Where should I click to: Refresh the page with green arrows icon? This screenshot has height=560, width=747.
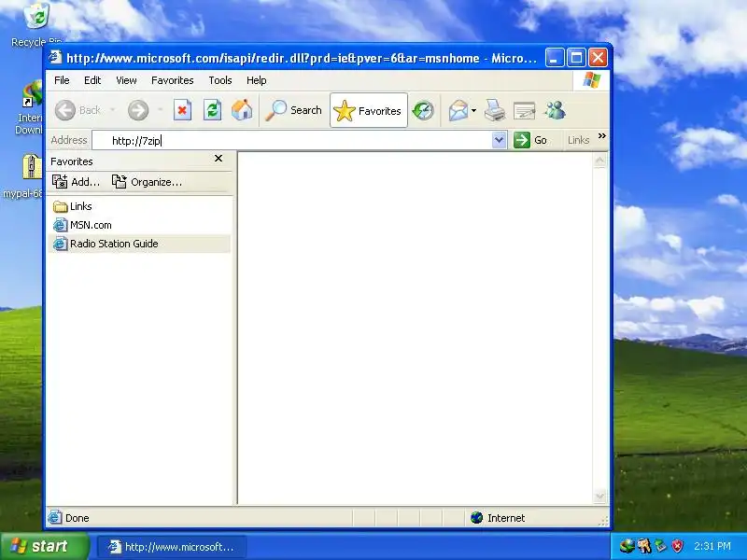[x=212, y=110]
